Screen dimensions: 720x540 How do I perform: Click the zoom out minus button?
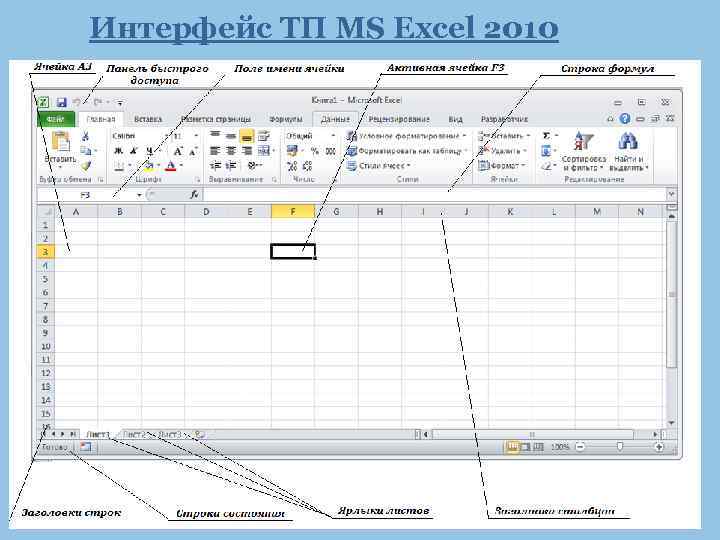tap(580, 447)
